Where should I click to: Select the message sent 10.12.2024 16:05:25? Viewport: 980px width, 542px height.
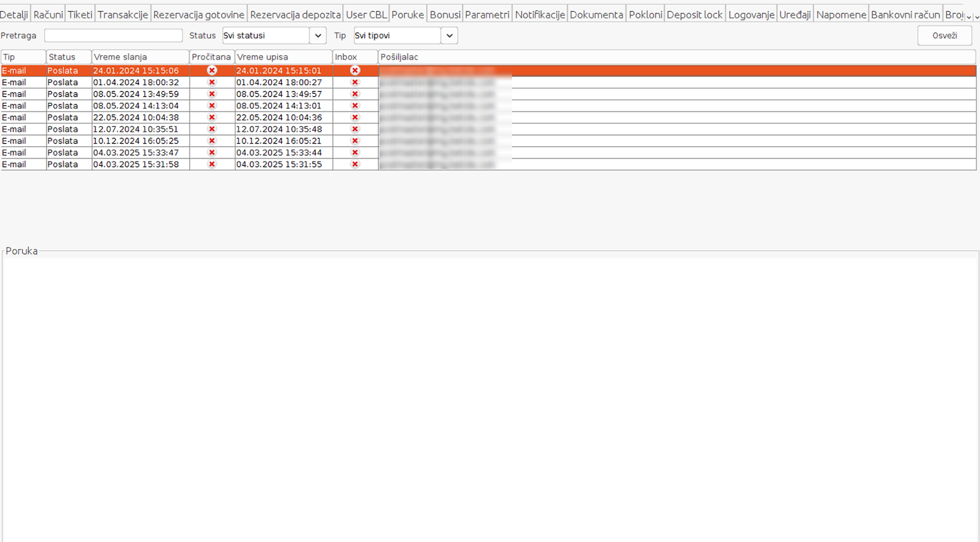pos(488,141)
